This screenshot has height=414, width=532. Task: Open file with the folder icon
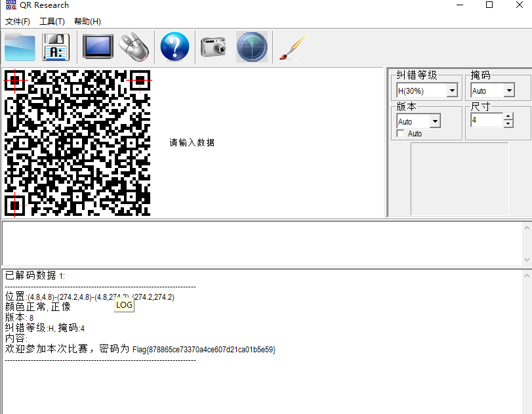tap(20, 47)
